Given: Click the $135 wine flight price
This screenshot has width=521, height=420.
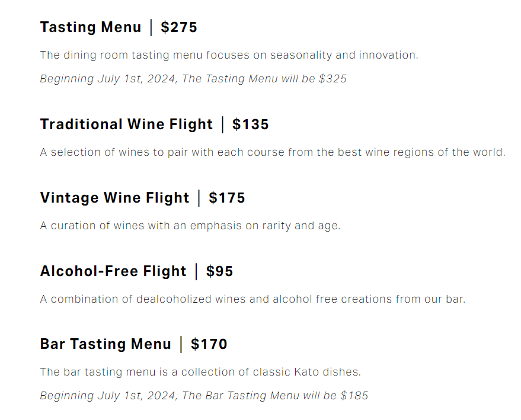Looking at the screenshot, I should pyautogui.click(x=251, y=124).
